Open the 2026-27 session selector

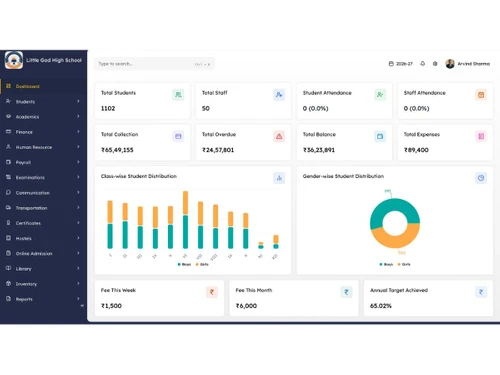point(401,64)
